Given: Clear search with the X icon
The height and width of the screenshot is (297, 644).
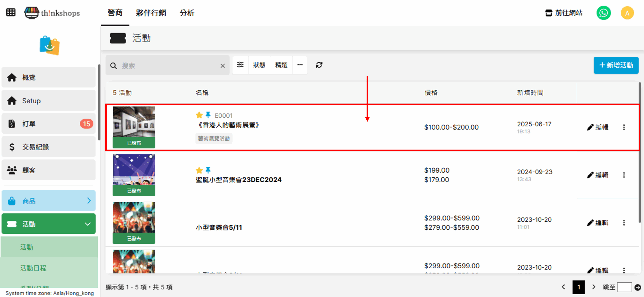Looking at the screenshot, I should pos(223,66).
